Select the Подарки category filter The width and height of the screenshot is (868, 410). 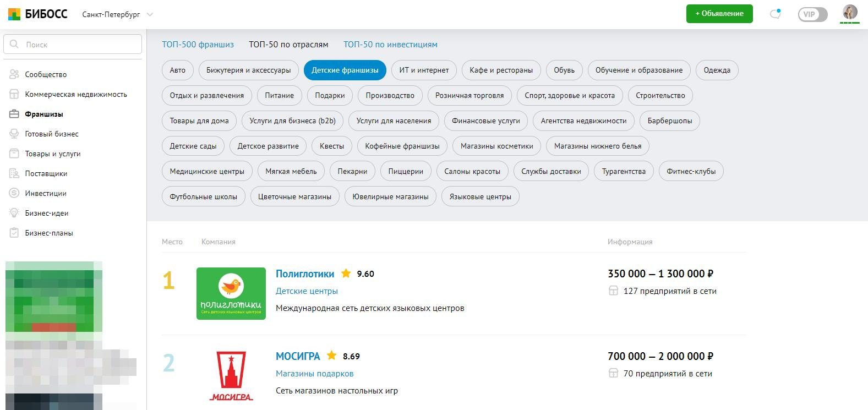(x=330, y=95)
